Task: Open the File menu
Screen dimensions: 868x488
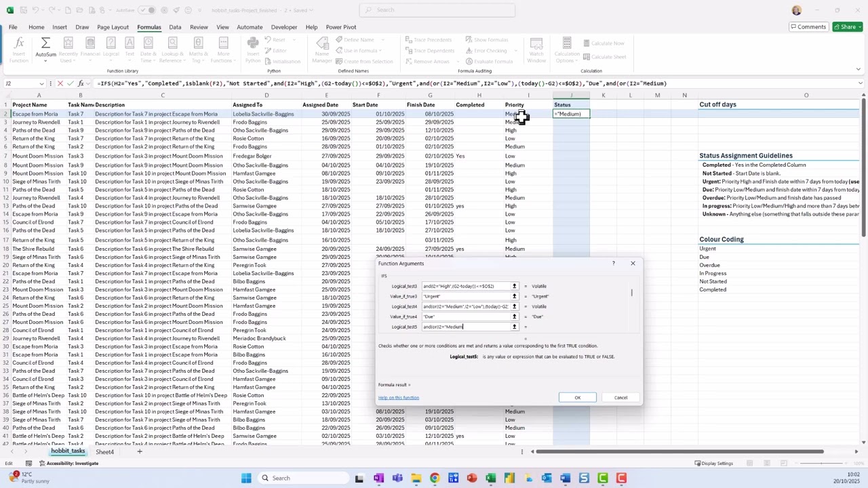Action: [x=13, y=27]
